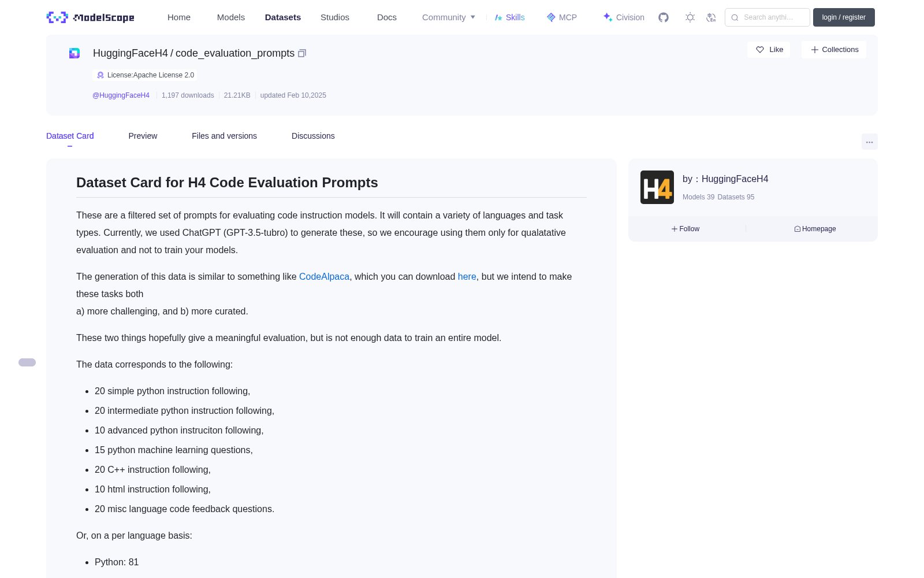Switch to the Files and versions tab
Image resolution: width=924 pixels, height=578 pixels.
coord(224,136)
